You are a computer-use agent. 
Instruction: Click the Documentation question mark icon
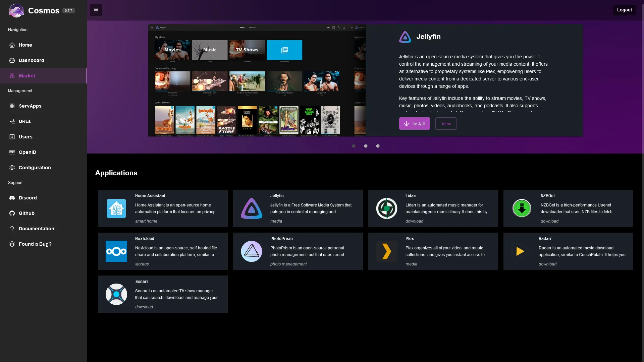(x=12, y=229)
